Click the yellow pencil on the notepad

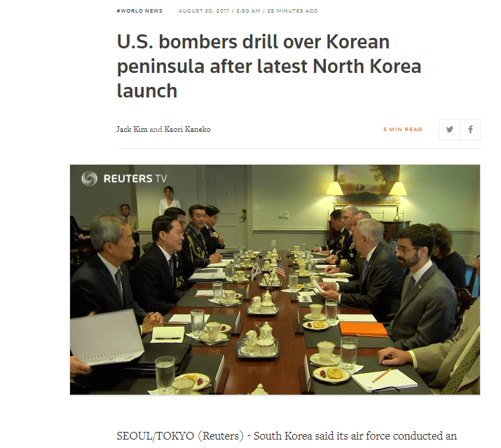[381, 375]
